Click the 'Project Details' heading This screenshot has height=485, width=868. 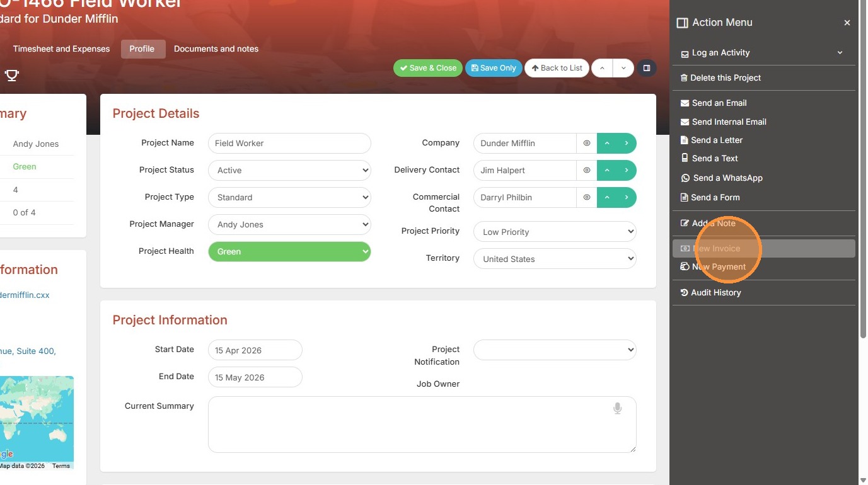point(156,114)
